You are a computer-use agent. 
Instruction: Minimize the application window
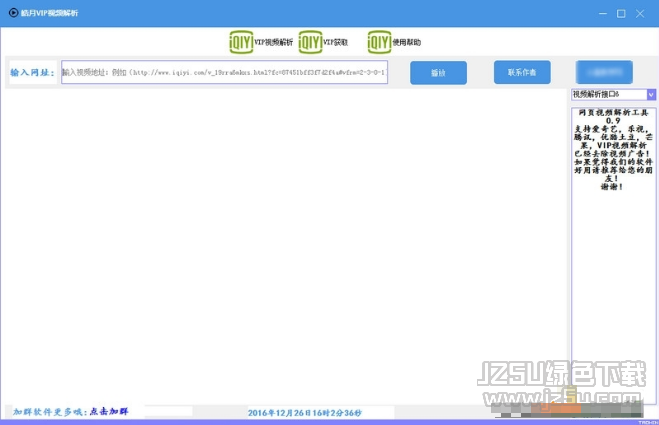click(x=603, y=13)
